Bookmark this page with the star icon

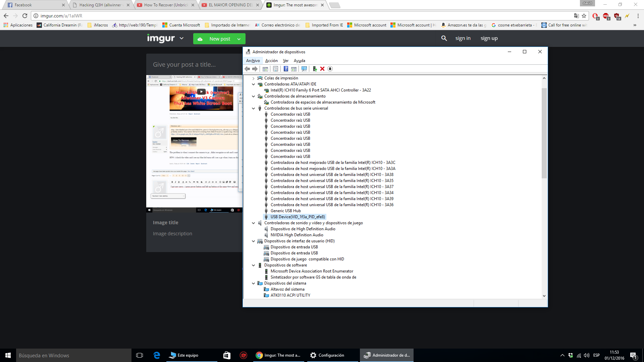[x=584, y=16]
